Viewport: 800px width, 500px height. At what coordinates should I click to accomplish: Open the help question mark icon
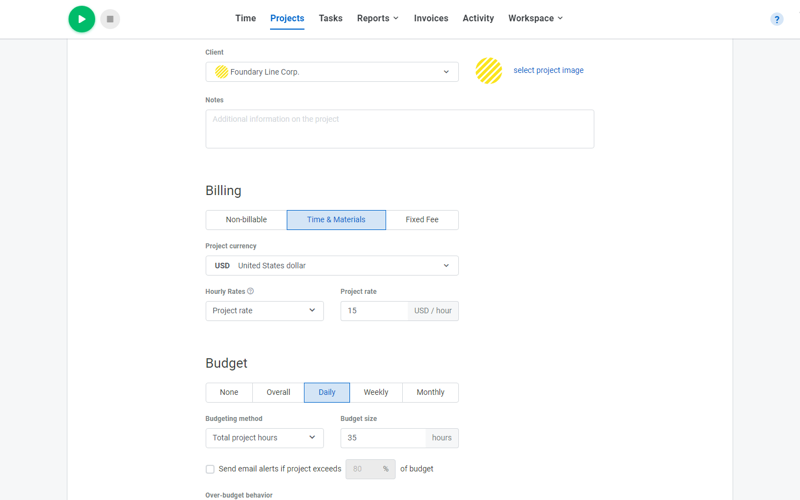[x=776, y=19]
